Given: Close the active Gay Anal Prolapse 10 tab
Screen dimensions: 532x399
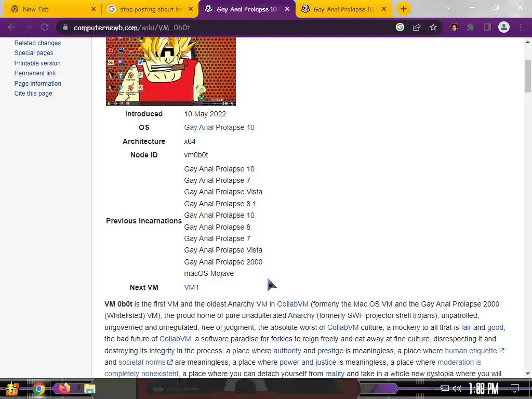Looking at the screenshot, I should point(287,9).
